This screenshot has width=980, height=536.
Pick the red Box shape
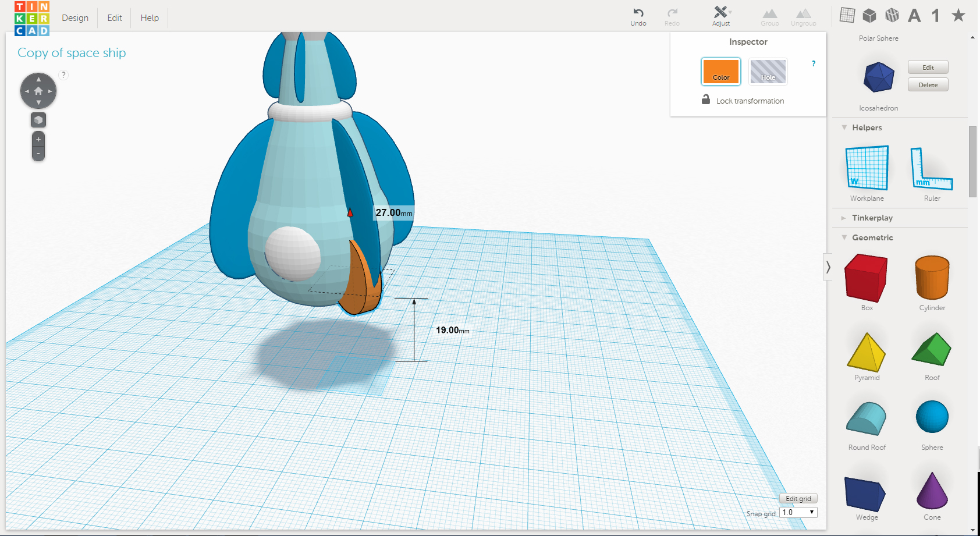[867, 278]
